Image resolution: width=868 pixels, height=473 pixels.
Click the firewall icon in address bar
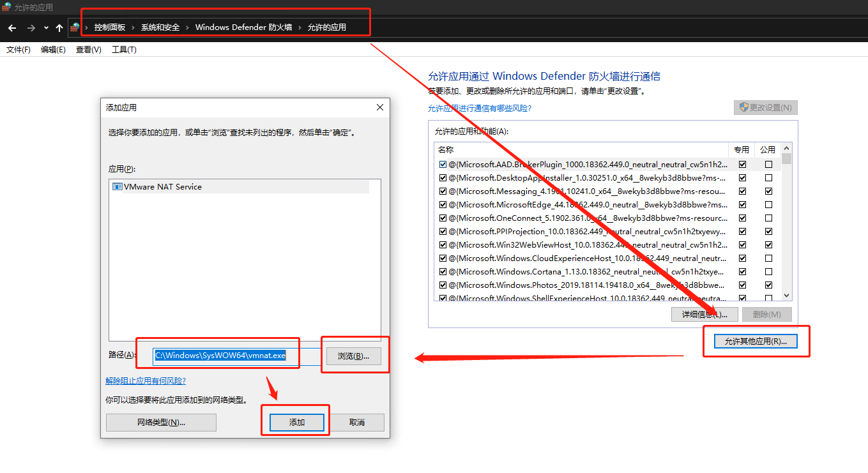75,27
